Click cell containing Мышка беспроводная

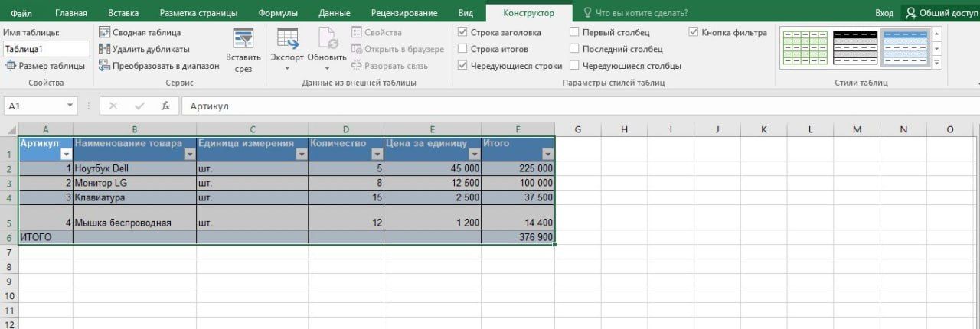click(135, 217)
